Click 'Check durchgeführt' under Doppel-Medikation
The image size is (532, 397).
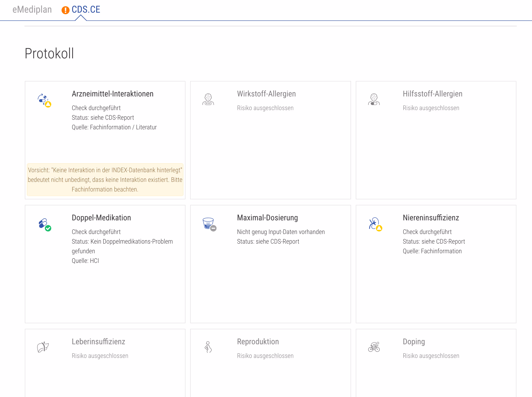[96, 232]
